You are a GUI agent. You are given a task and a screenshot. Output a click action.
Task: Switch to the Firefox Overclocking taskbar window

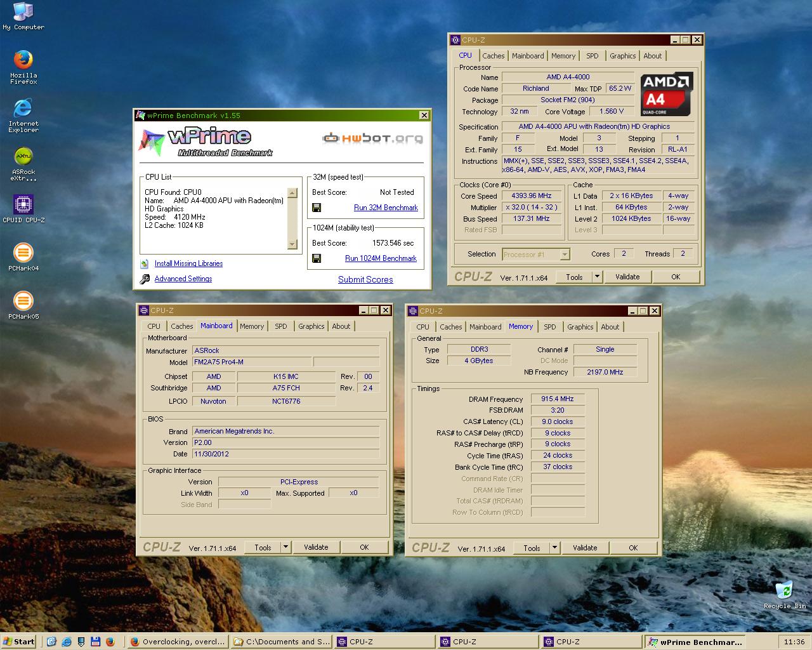pos(177,642)
